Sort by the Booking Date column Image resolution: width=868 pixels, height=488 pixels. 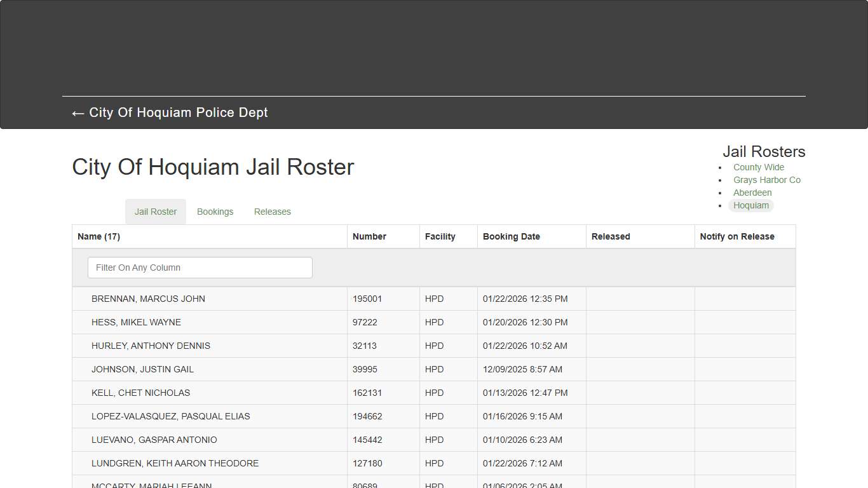coord(512,236)
